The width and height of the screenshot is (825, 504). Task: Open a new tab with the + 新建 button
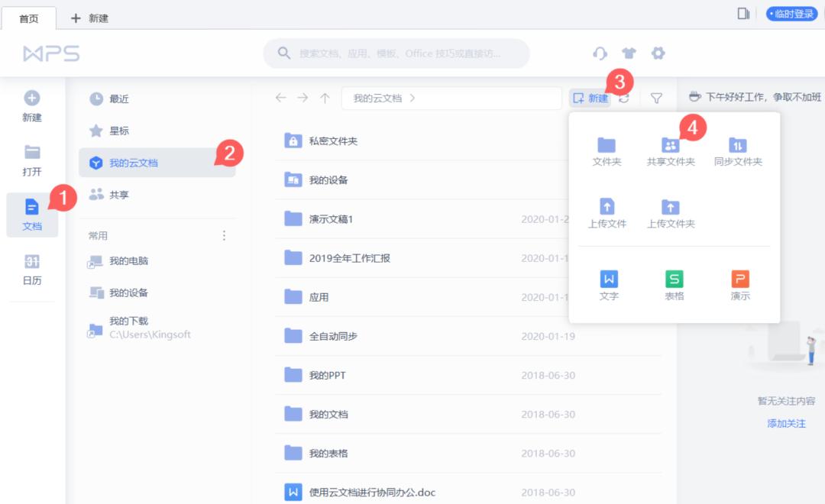click(89, 17)
